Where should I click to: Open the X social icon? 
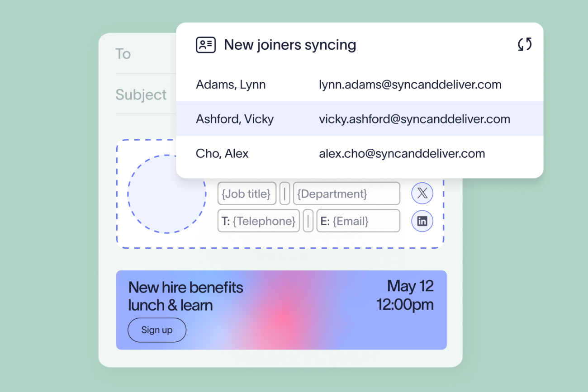[x=422, y=194]
